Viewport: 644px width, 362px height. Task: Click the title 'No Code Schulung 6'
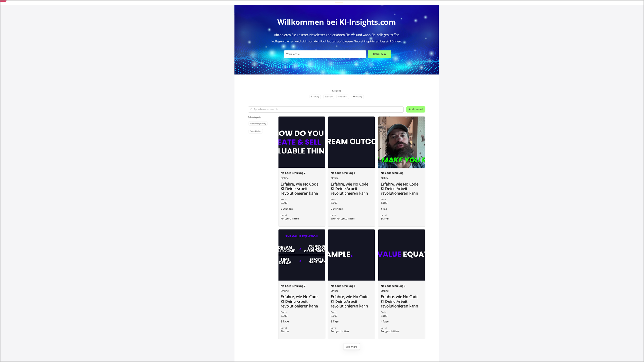click(343, 173)
